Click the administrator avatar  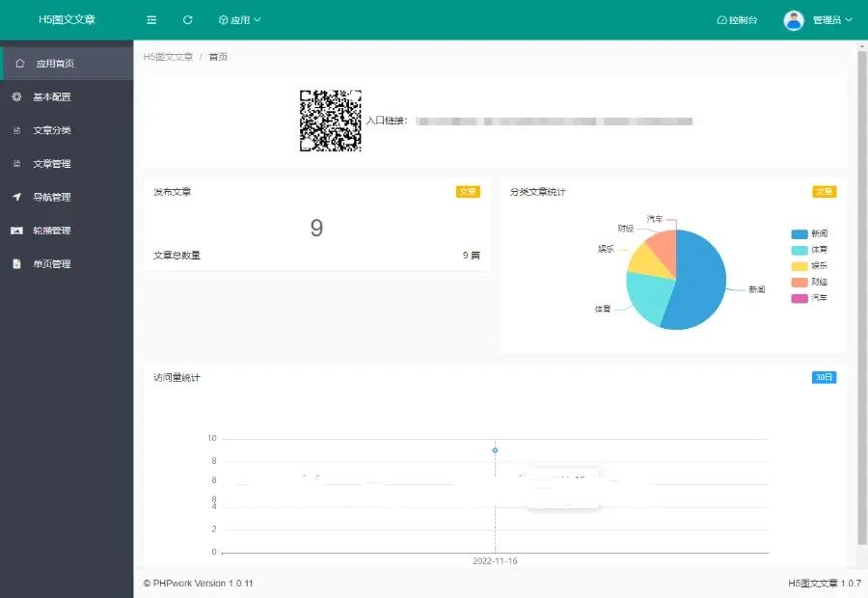[x=794, y=20]
